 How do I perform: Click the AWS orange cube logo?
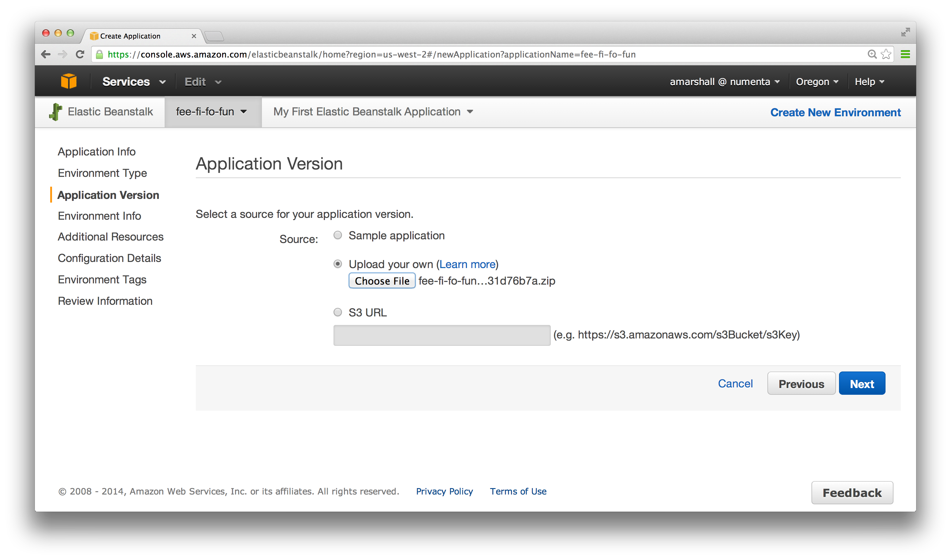click(69, 81)
